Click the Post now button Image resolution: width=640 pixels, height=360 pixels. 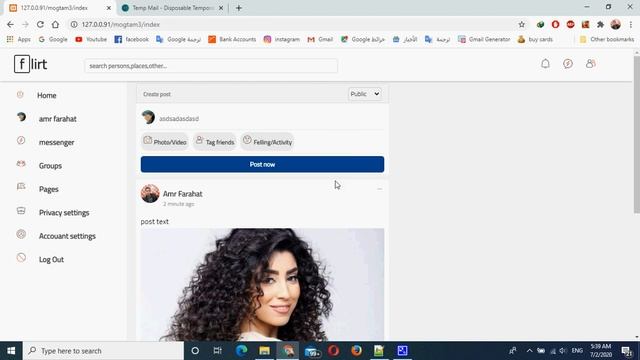click(262, 164)
